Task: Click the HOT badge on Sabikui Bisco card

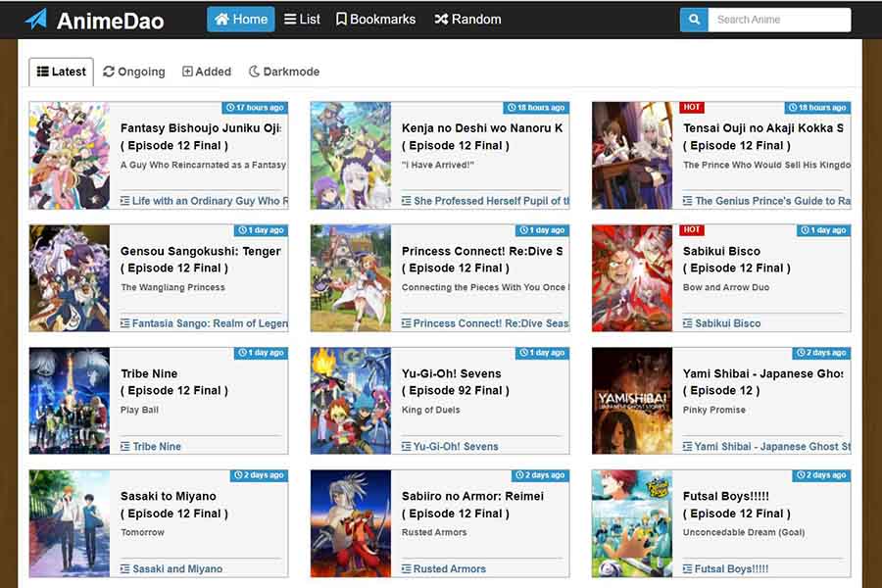Action: coord(692,229)
